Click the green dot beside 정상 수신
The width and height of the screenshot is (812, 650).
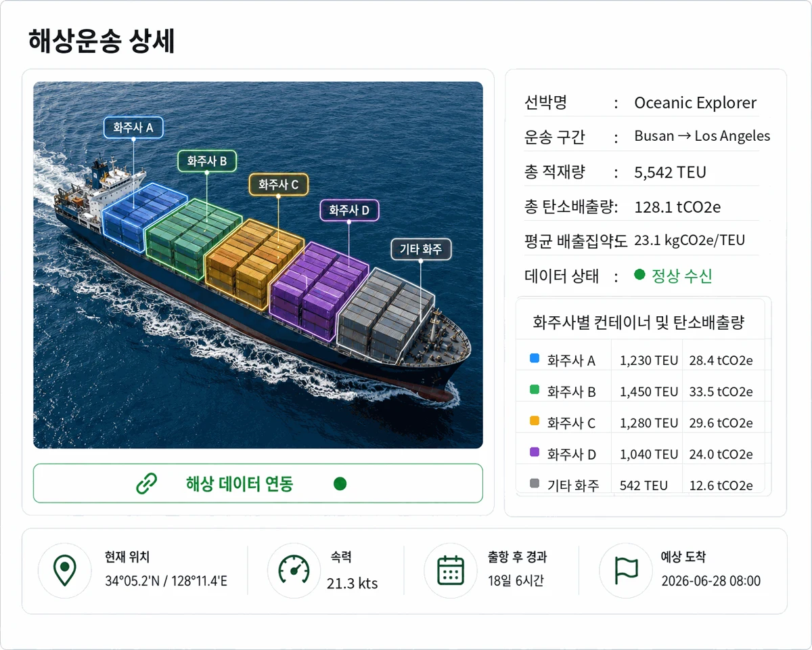(x=639, y=275)
